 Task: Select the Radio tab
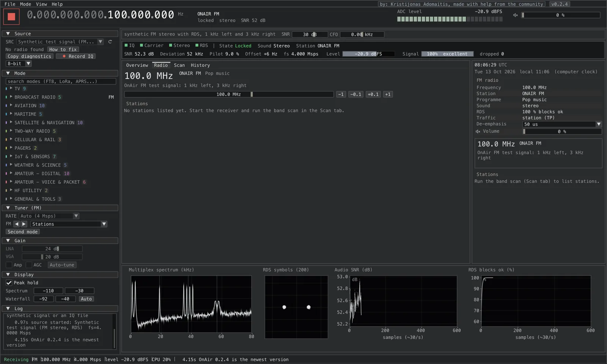[161, 65]
